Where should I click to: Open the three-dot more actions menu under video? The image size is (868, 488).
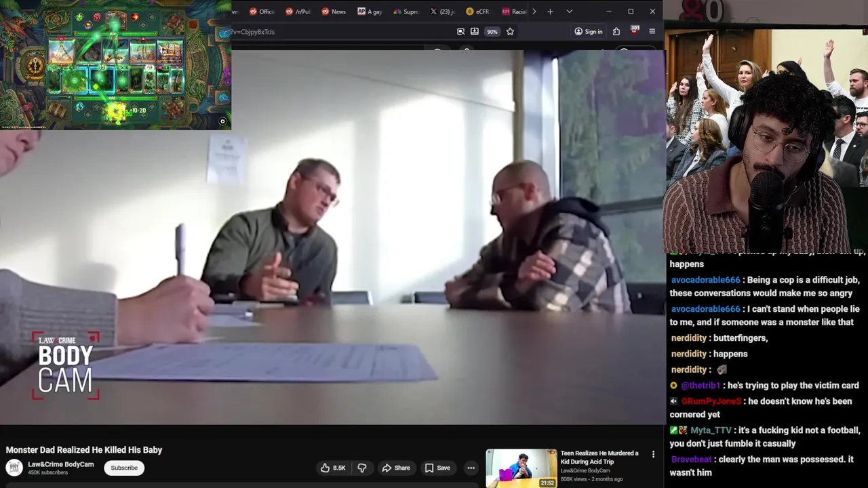(x=471, y=468)
